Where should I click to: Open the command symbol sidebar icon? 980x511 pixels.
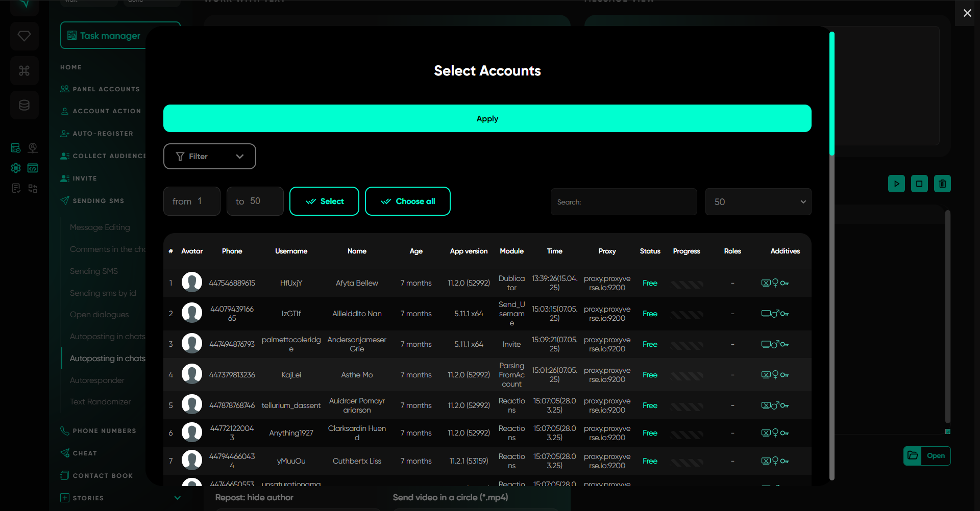24,71
